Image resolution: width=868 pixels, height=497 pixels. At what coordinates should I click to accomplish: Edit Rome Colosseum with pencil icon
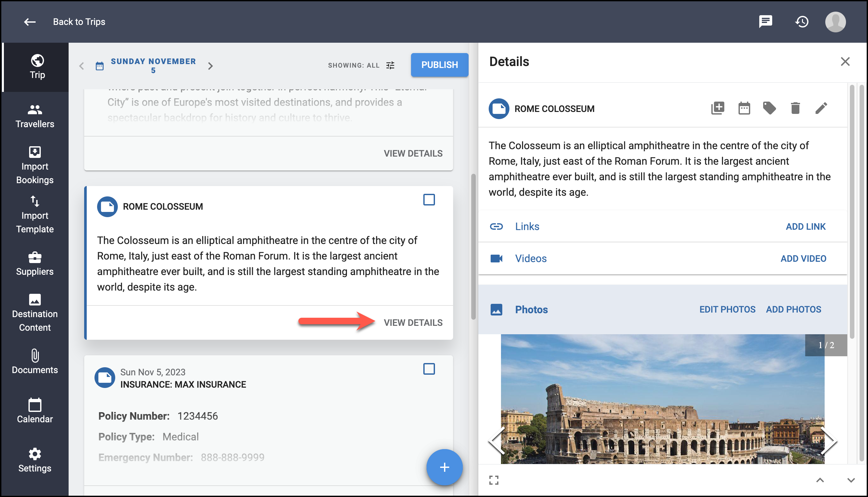coord(821,108)
